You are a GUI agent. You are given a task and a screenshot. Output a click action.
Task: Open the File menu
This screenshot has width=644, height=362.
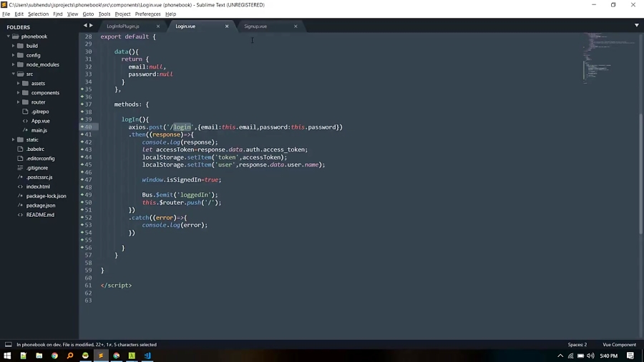tap(6, 14)
